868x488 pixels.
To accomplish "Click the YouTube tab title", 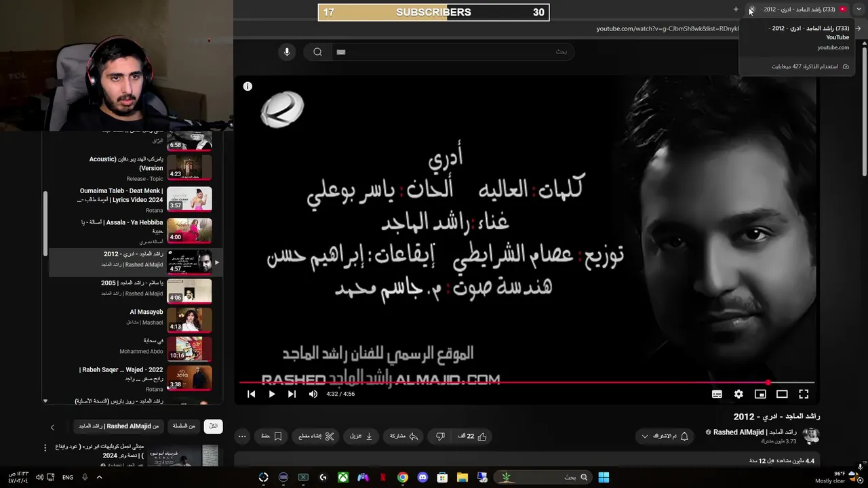I will tap(800, 9).
